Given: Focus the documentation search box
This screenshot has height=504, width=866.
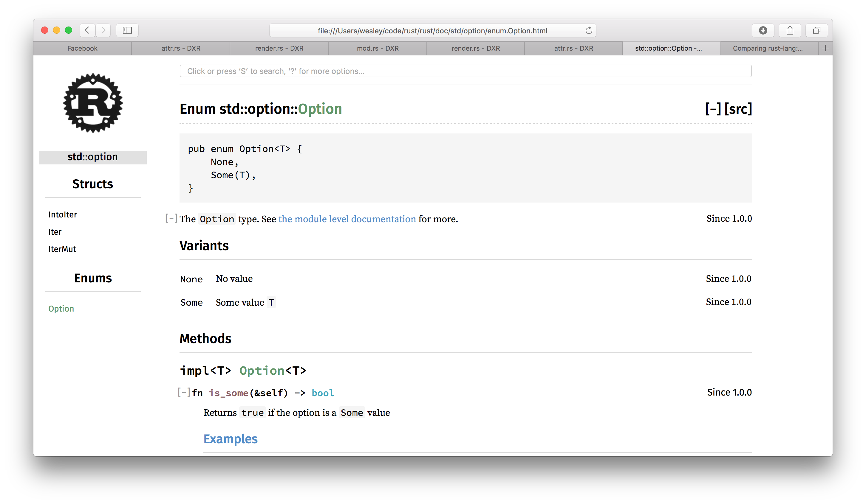Looking at the screenshot, I should pos(465,71).
